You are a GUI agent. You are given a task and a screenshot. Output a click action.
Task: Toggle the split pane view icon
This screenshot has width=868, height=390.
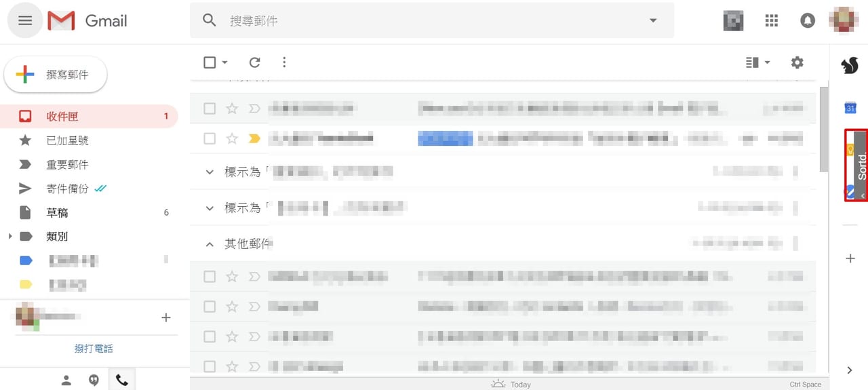click(751, 62)
